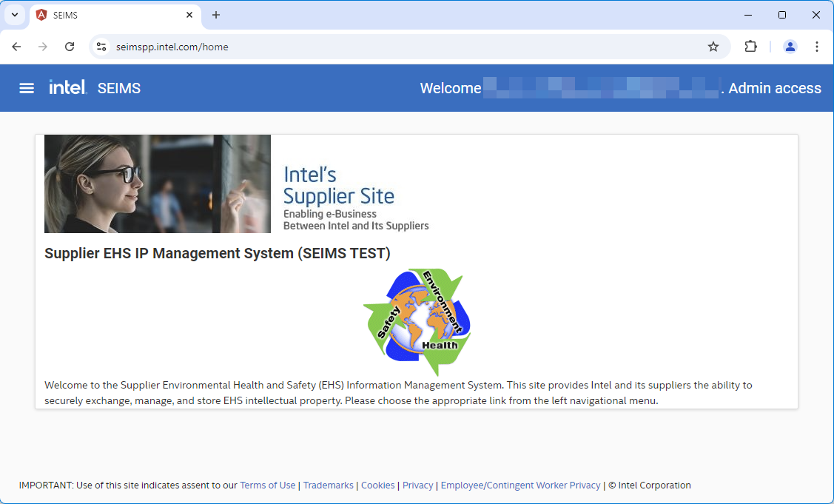Open the Trademarks footer link
Viewport: 834px width, 504px height.
[328, 485]
